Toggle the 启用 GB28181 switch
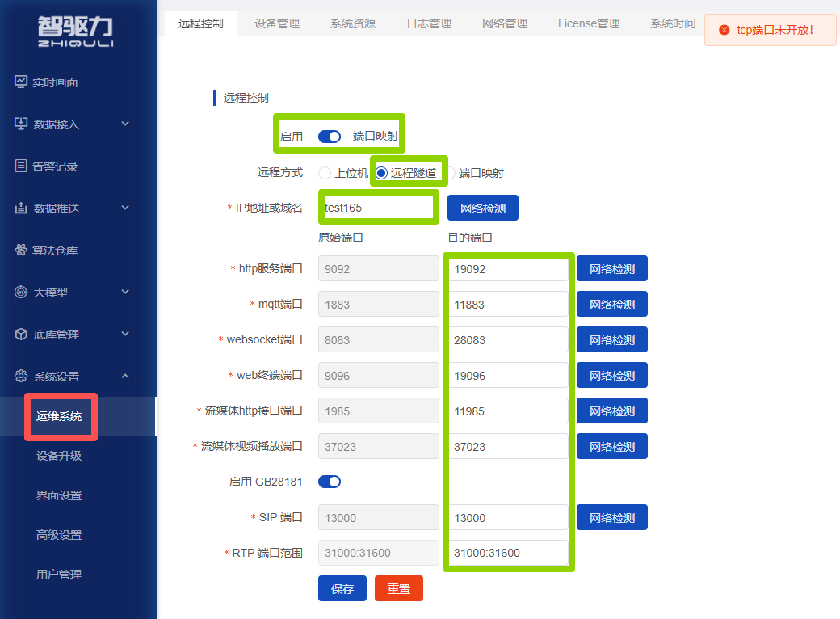Screen dimensions: 840x619 pos(330,482)
